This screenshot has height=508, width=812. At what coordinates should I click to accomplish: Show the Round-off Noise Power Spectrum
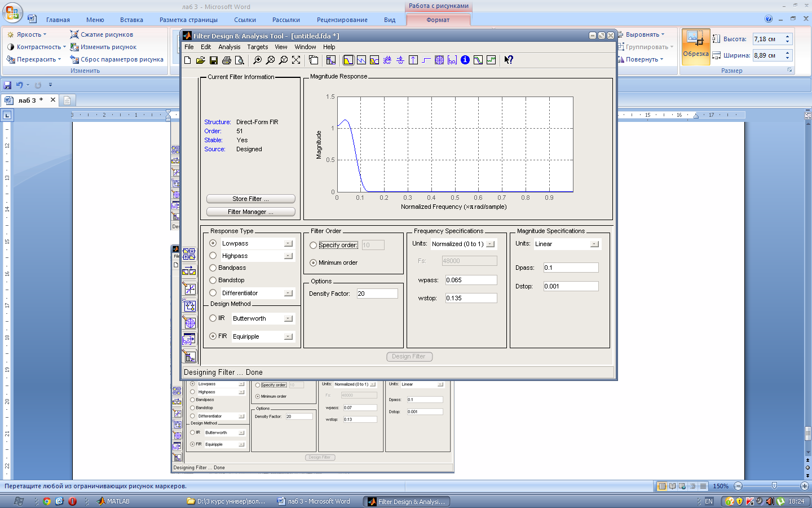[x=491, y=60]
